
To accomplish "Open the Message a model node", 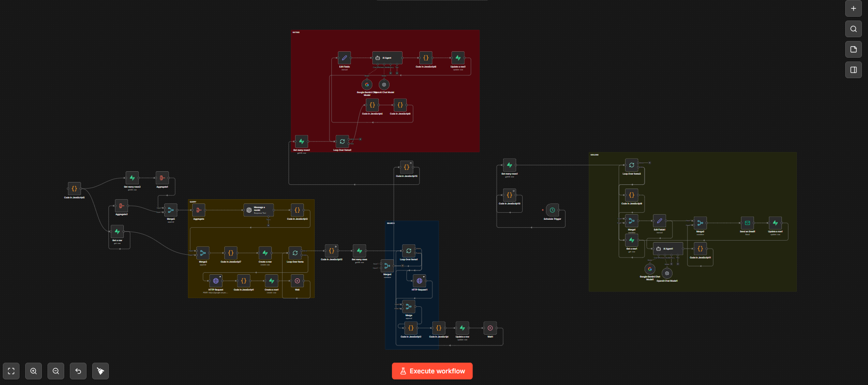I will [259, 210].
